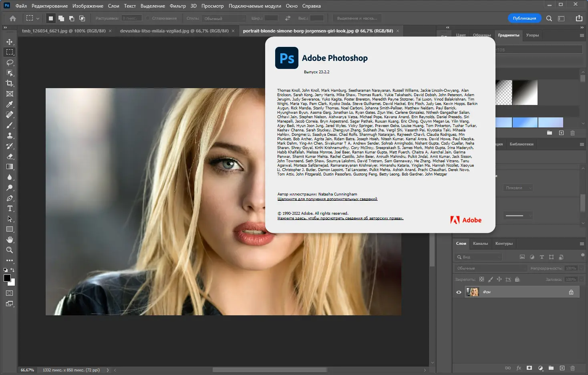Hide the Фон layer with its eye toggle
The image size is (588, 375).
(459, 292)
